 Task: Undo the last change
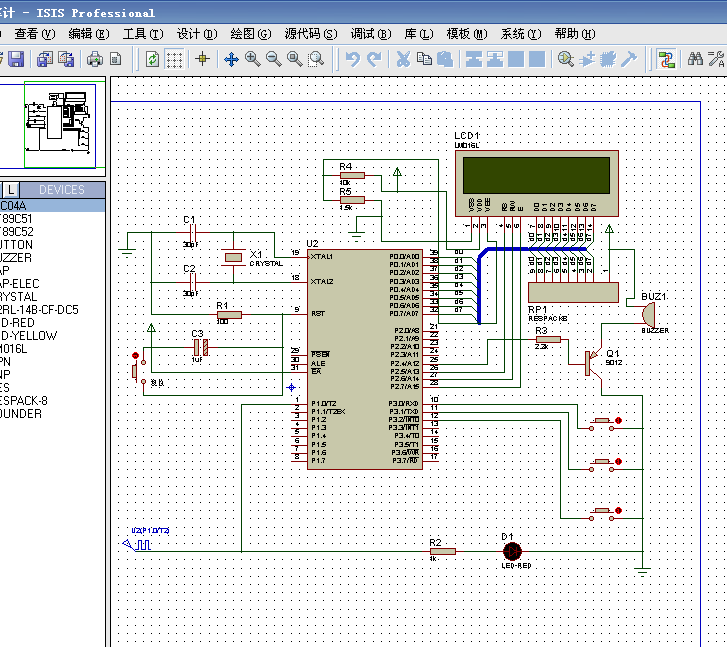(x=352, y=59)
